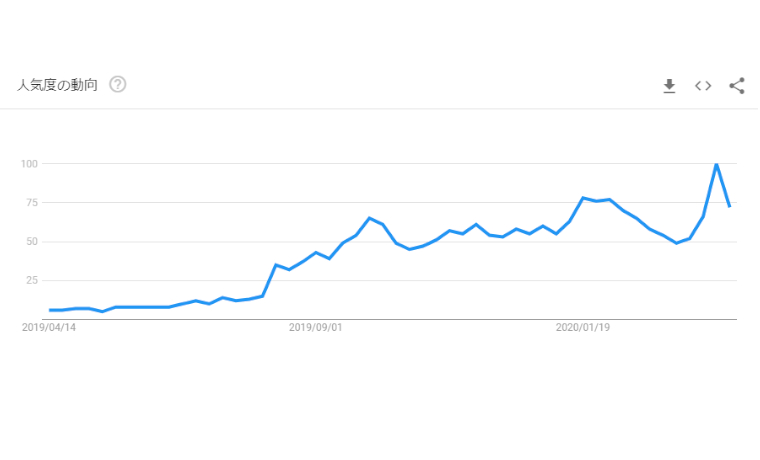The height and width of the screenshot is (460, 760).
Task: Click the 2020/01/19 date label
Action: coord(583,327)
